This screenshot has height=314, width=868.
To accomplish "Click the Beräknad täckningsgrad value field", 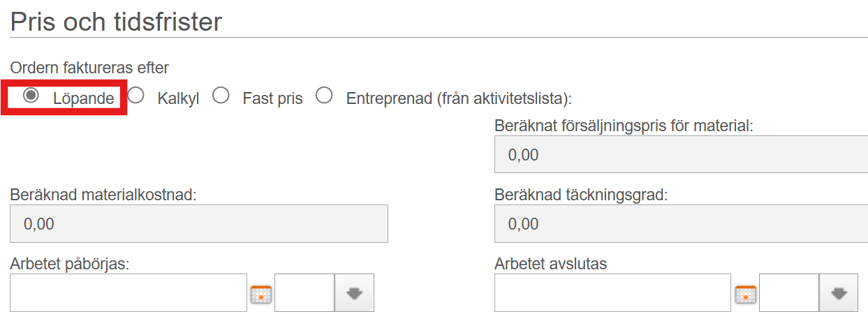I will [681, 224].
